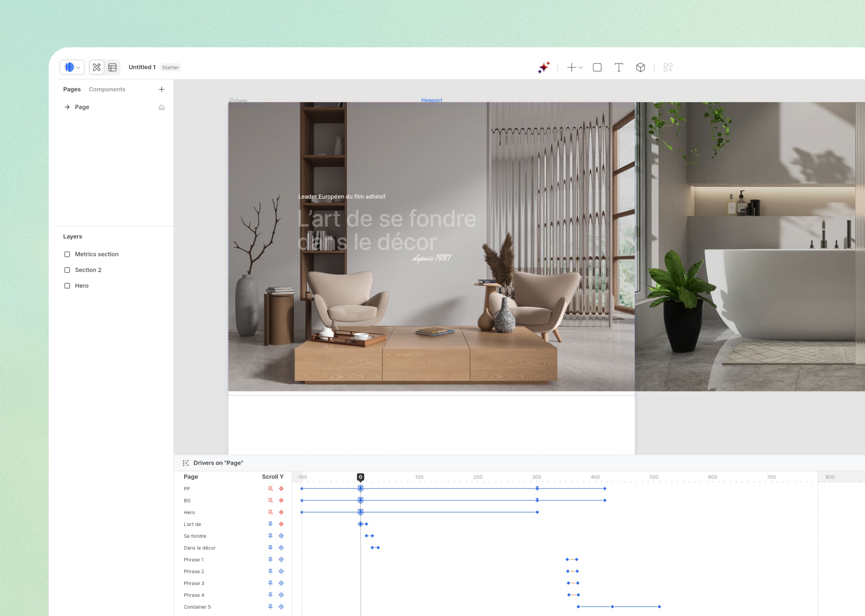Click the home icon next to Page

coord(161,107)
